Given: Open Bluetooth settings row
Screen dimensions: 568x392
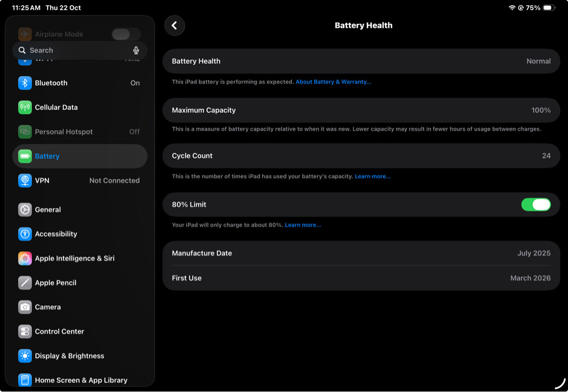Looking at the screenshot, I should [80, 83].
